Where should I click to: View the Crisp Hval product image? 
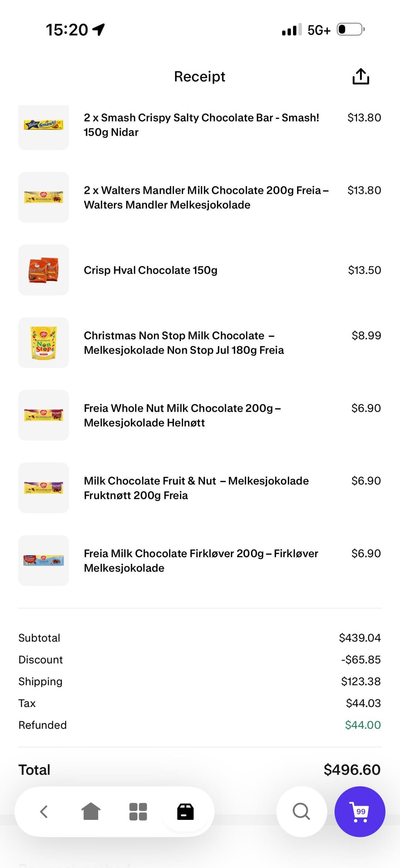[x=44, y=270]
